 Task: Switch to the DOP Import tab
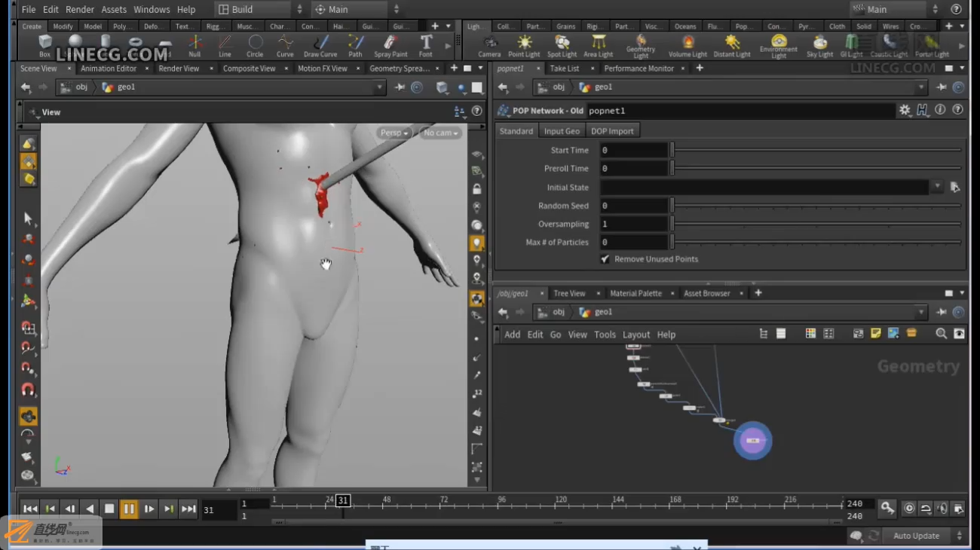pyautogui.click(x=612, y=131)
